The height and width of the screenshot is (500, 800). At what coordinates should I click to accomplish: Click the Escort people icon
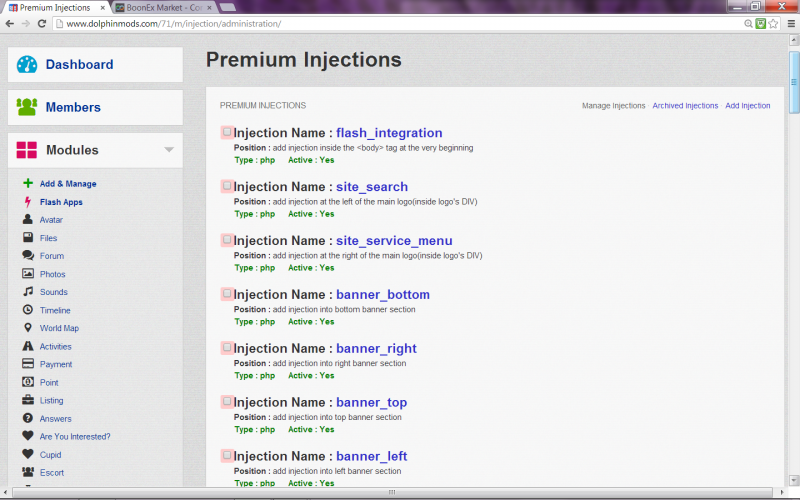(x=28, y=471)
